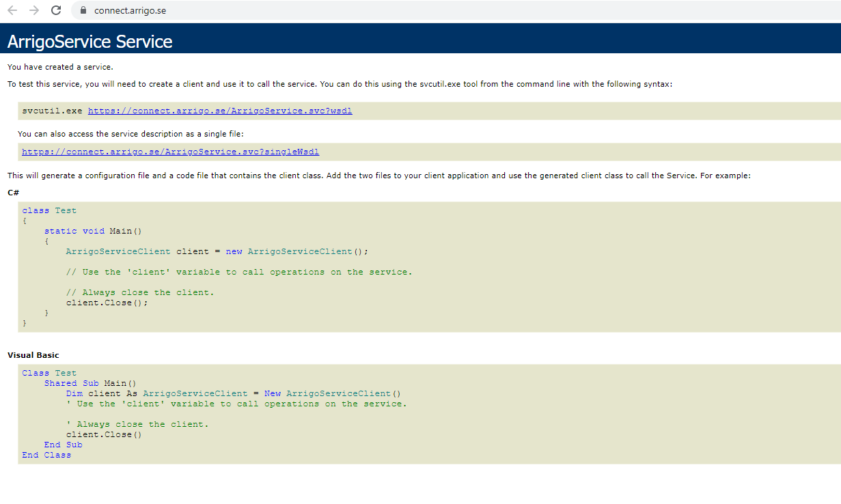The width and height of the screenshot is (841, 504).
Task: Click the '// Always close the client.' comment
Action: (x=140, y=292)
